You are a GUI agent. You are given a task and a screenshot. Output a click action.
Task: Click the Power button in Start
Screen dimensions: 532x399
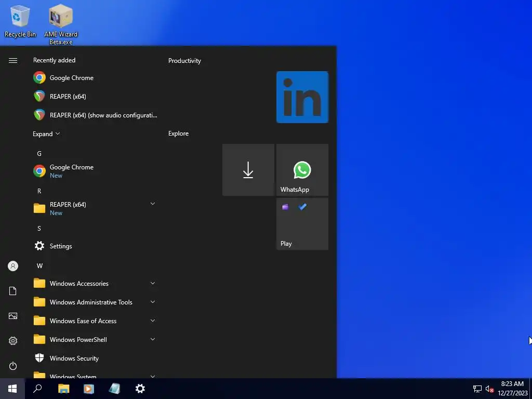pyautogui.click(x=13, y=366)
